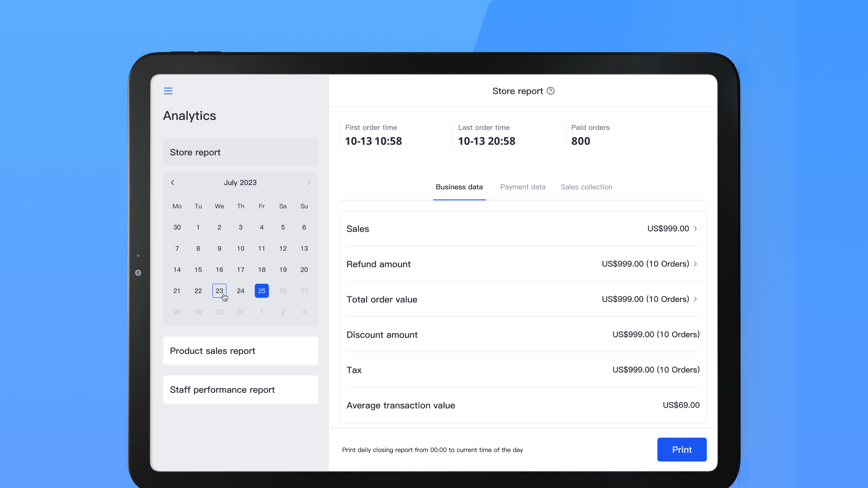The height and width of the screenshot is (488, 868).
Task: Expand Total order value chevron
Action: 695,299
